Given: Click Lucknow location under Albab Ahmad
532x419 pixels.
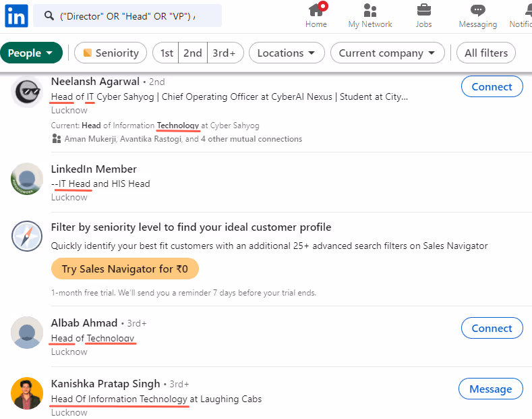Looking at the screenshot, I should [x=69, y=352].
